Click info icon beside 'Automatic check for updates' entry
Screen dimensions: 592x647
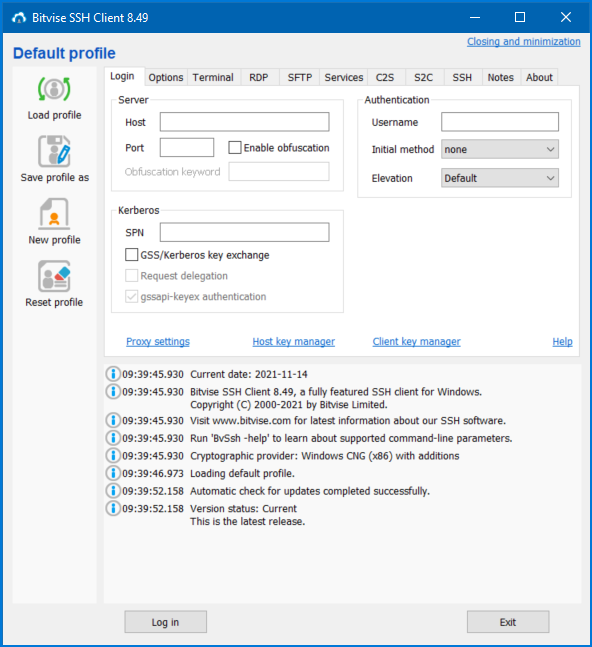(x=113, y=491)
